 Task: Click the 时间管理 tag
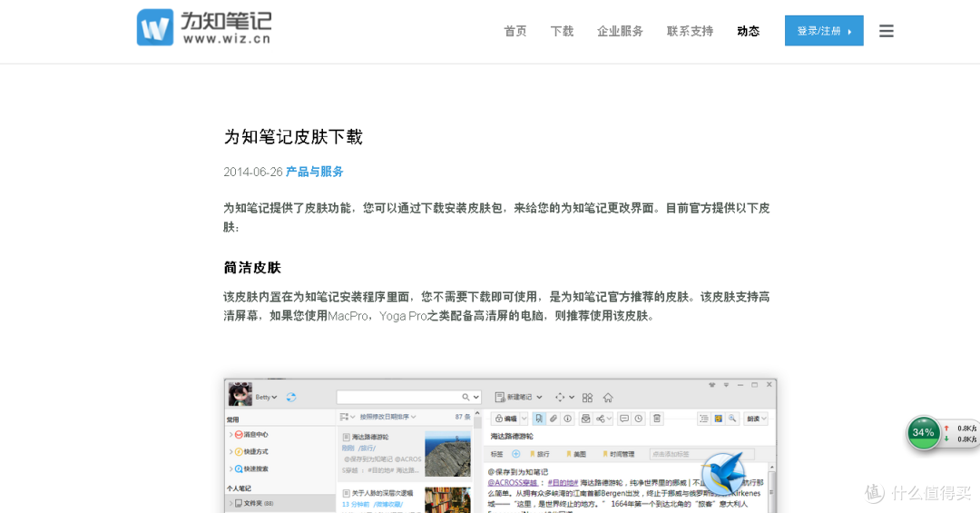pyautogui.click(x=619, y=454)
